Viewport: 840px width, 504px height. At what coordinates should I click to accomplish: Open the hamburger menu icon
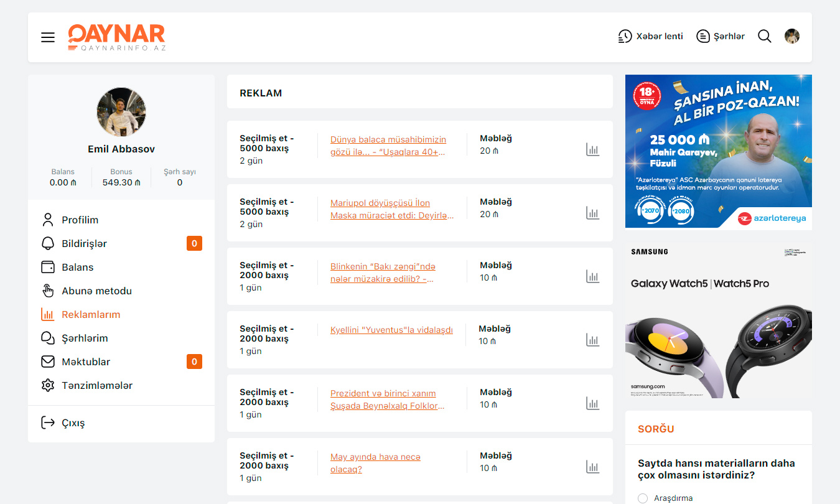click(x=48, y=37)
